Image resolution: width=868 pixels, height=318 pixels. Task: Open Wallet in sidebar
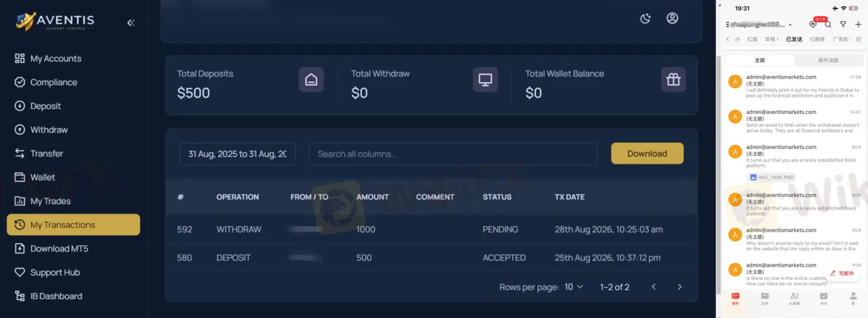[x=73, y=177]
